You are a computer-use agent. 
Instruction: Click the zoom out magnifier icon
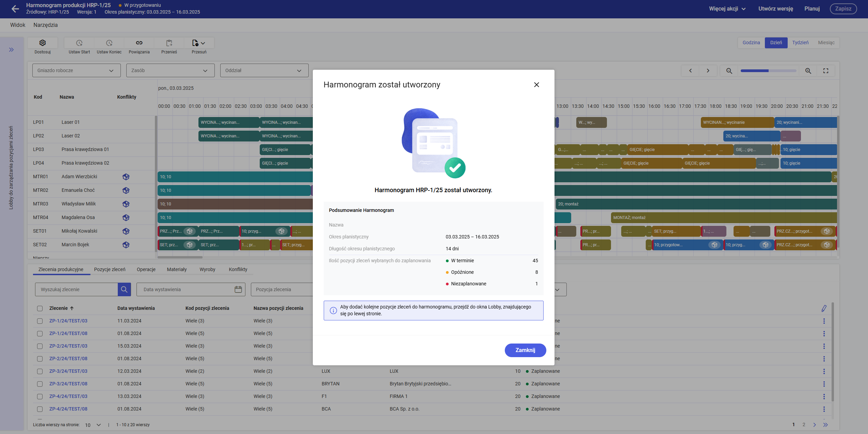(729, 71)
